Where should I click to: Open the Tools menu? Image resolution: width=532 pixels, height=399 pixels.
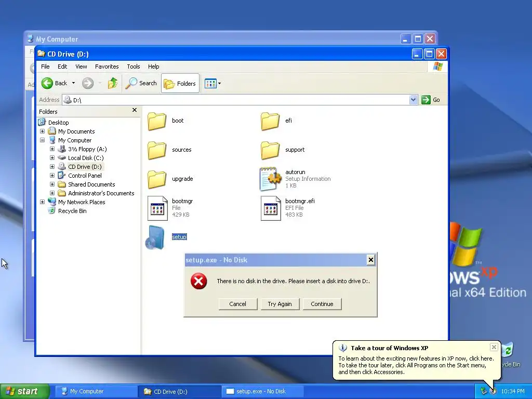tap(134, 66)
